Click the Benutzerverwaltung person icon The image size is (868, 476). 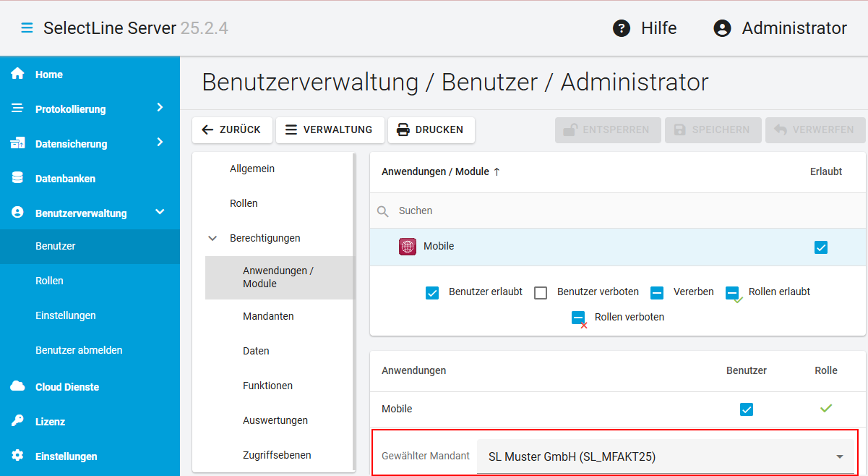(17, 213)
